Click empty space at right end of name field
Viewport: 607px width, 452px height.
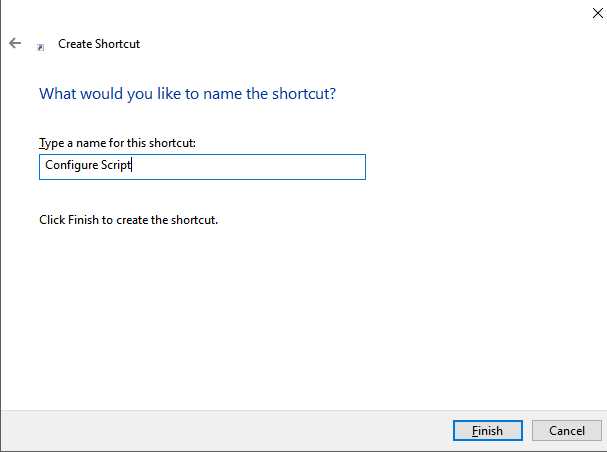pos(300,167)
